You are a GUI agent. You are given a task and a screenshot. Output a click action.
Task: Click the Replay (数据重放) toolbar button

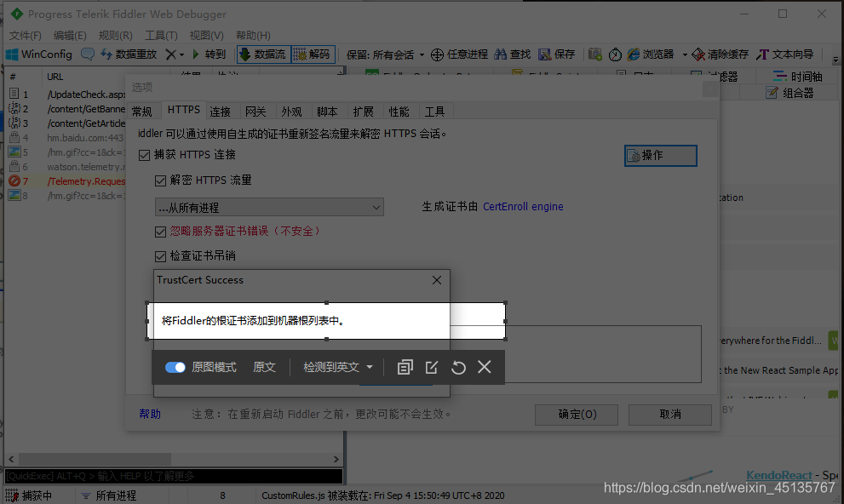click(x=129, y=54)
